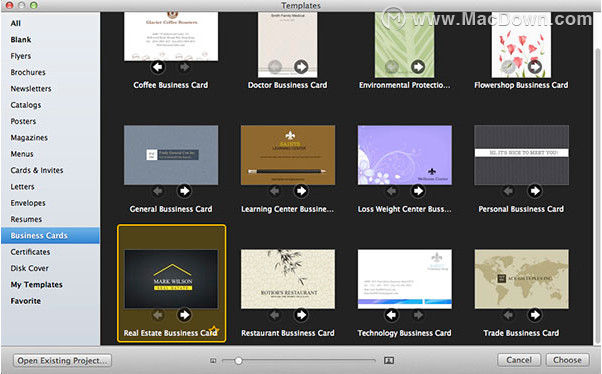
Task: Open the Cards & Invites category
Action: click(37, 170)
